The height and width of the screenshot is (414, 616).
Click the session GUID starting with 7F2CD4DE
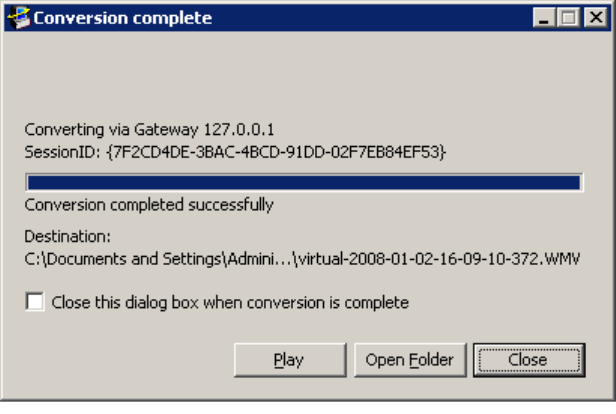click(276, 152)
